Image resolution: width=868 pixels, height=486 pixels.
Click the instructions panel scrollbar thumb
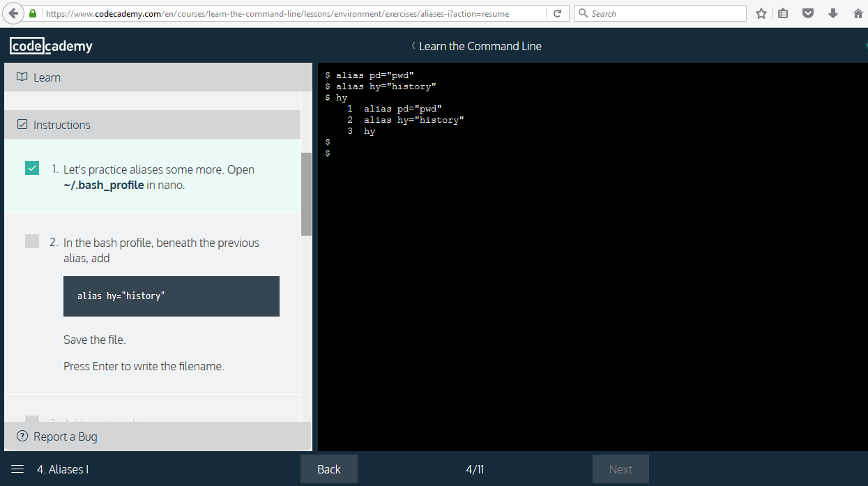306,194
